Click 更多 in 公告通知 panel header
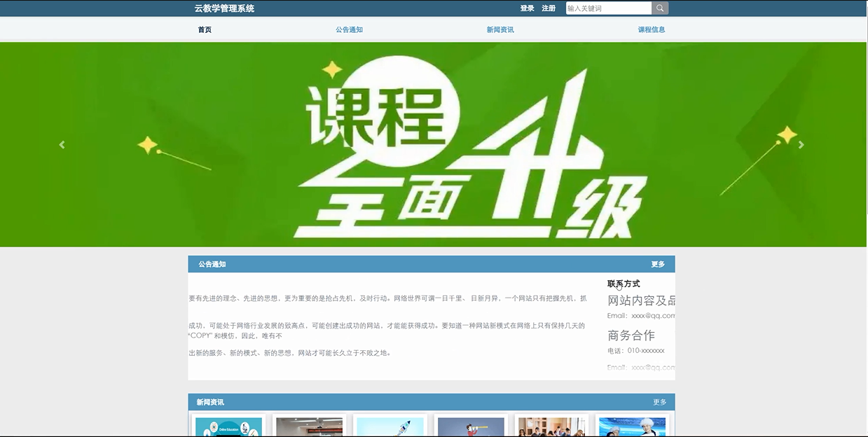This screenshot has height=437, width=868. click(658, 264)
